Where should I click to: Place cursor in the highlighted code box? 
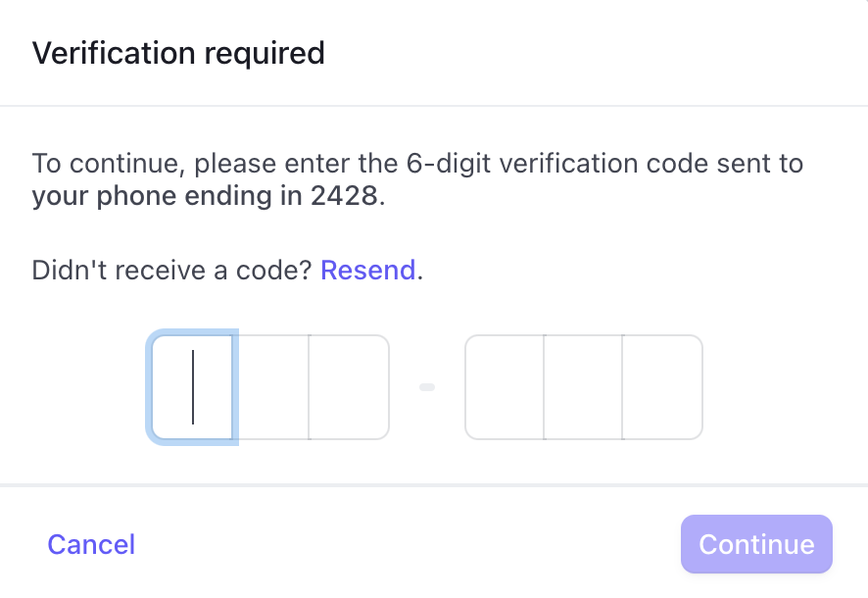[x=193, y=387]
